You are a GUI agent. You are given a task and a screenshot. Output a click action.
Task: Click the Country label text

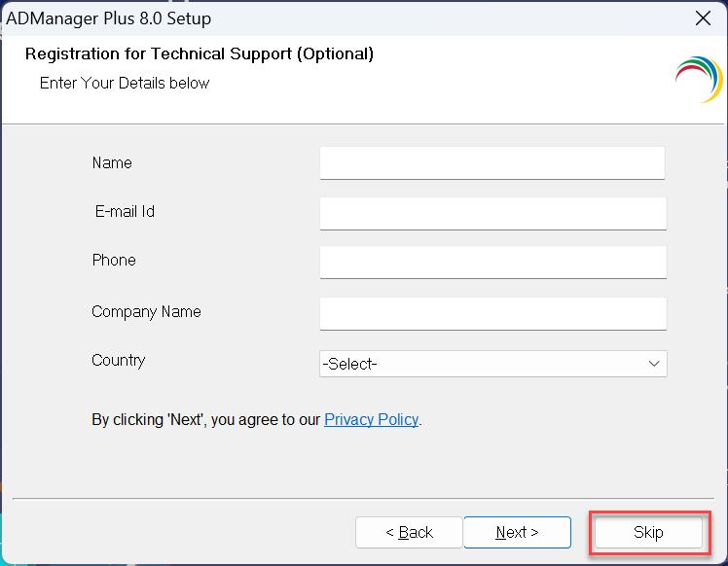(x=119, y=361)
